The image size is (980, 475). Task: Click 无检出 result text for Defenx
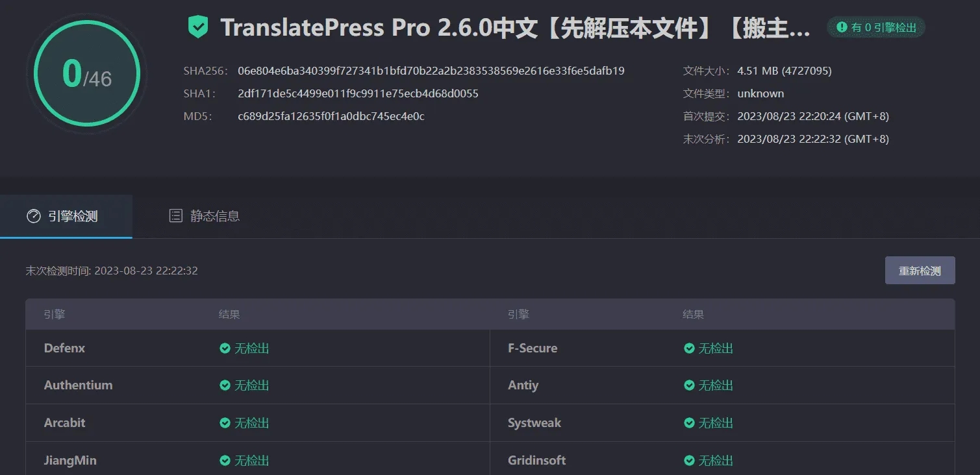251,348
